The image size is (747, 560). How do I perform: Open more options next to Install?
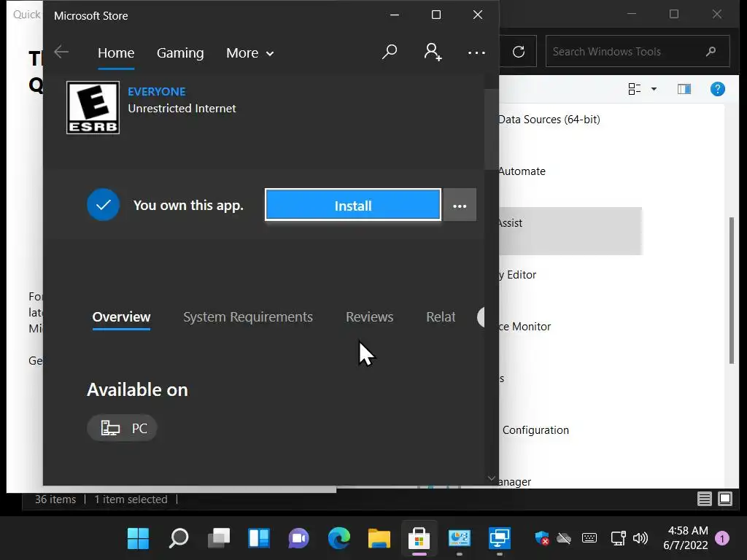click(x=460, y=205)
